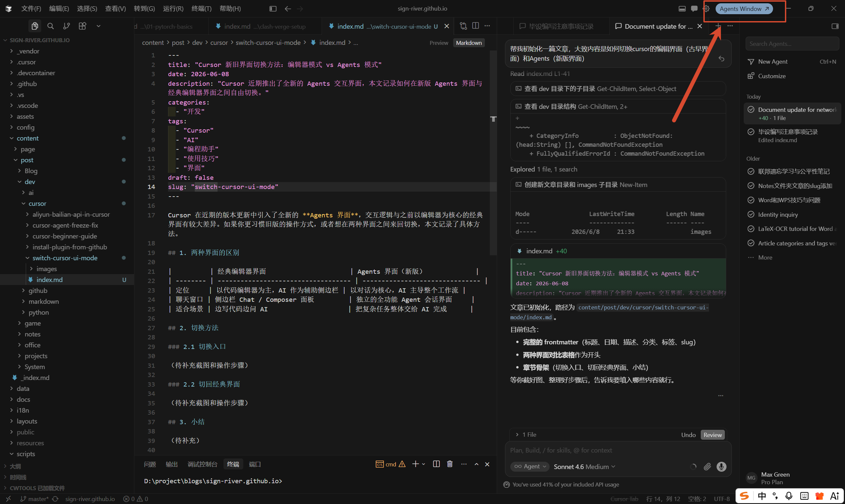Image resolution: width=845 pixels, height=504 pixels.
Task: Open the Search view icon
Action: click(x=50, y=26)
